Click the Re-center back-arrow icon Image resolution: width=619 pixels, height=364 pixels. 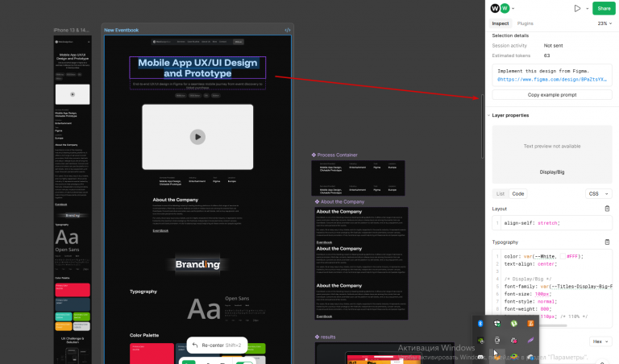[195, 345]
